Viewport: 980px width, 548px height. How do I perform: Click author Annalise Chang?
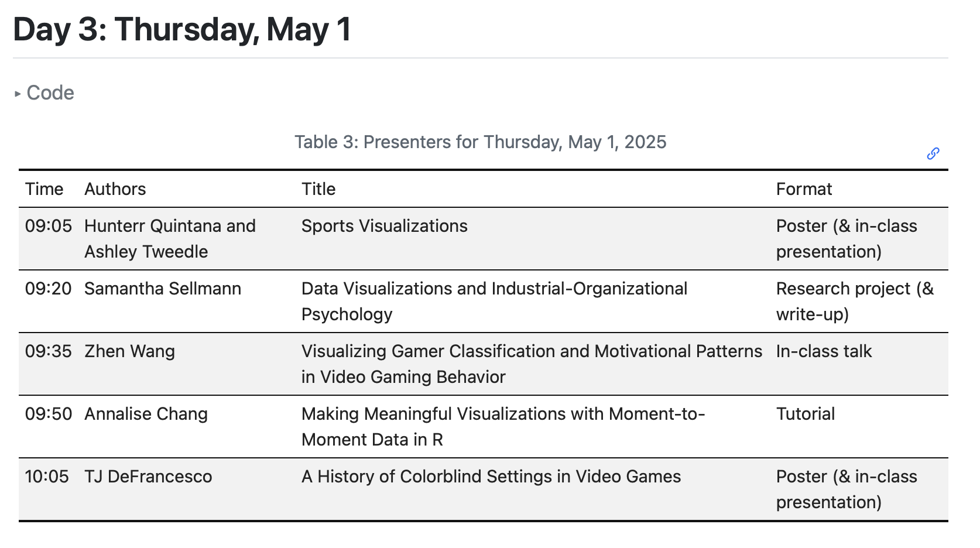(146, 414)
